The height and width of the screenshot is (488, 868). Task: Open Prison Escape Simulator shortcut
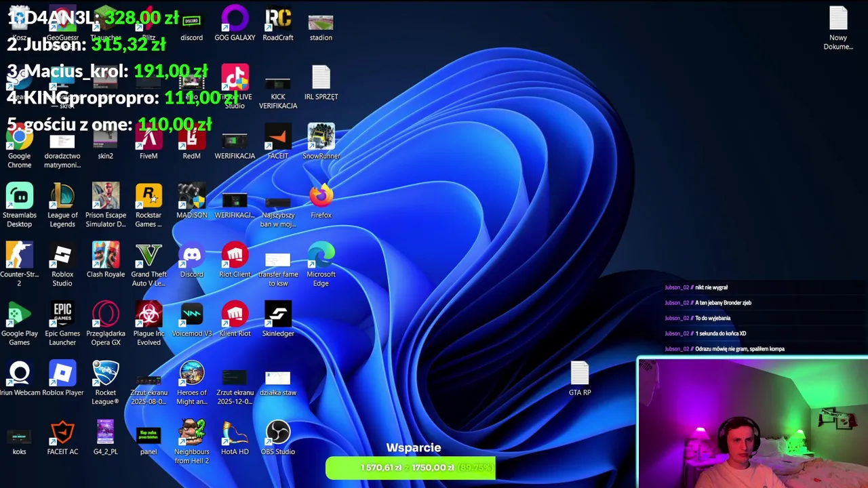click(105, 205)
